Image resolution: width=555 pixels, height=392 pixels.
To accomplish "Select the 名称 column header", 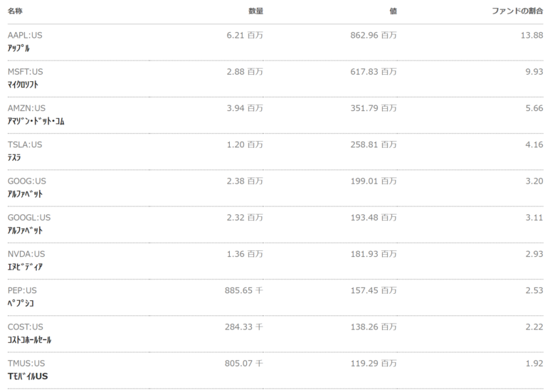I will [x=15, y=11].
